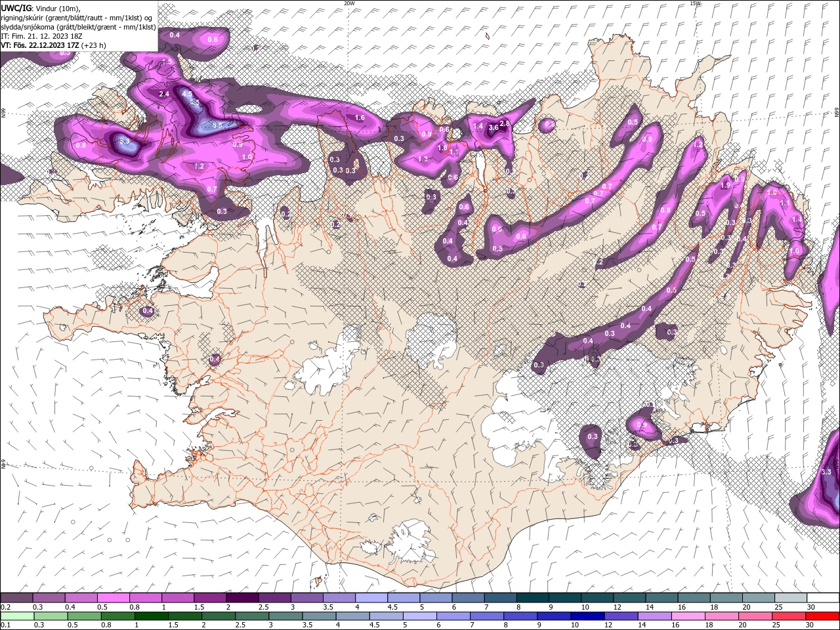Click the 'rigning/skúrir' legend description line
Screen dimensions: 840x630
click(x=77, y=18)
